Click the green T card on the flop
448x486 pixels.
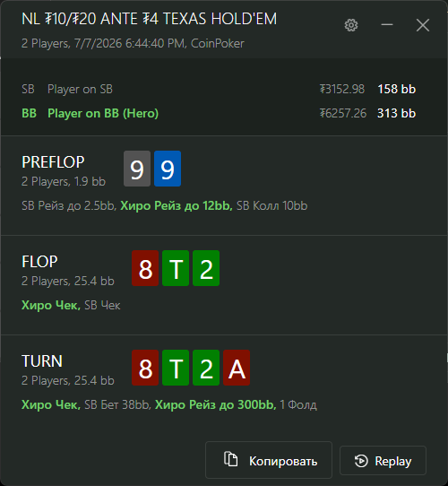176,268
